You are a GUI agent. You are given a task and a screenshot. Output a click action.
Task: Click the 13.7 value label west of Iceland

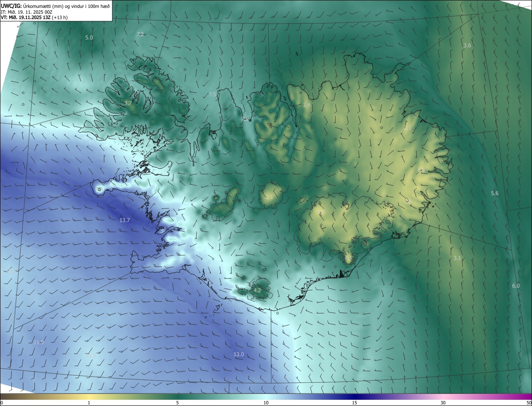pyautogui.click(x=125, y=220)
